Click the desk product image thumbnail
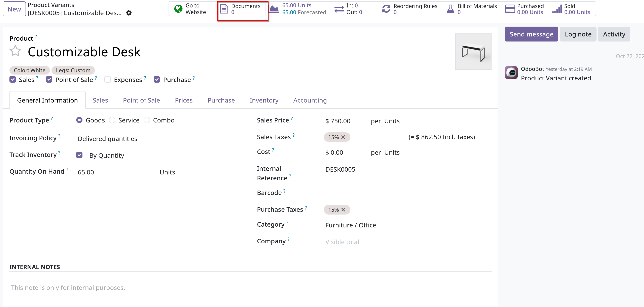 point(473,52)
